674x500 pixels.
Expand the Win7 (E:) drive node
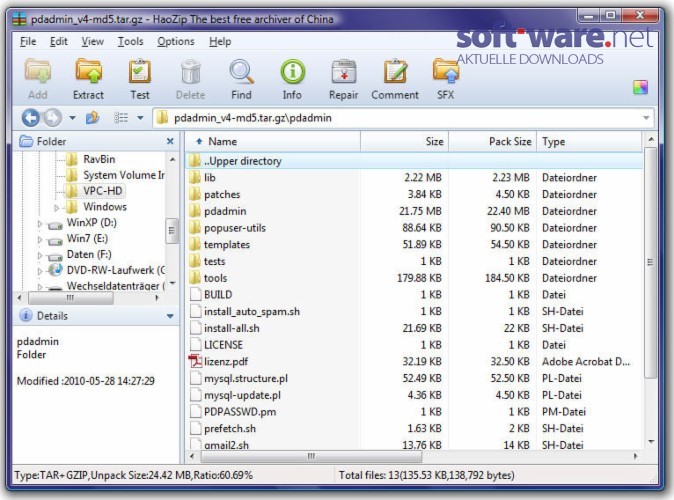40,239
